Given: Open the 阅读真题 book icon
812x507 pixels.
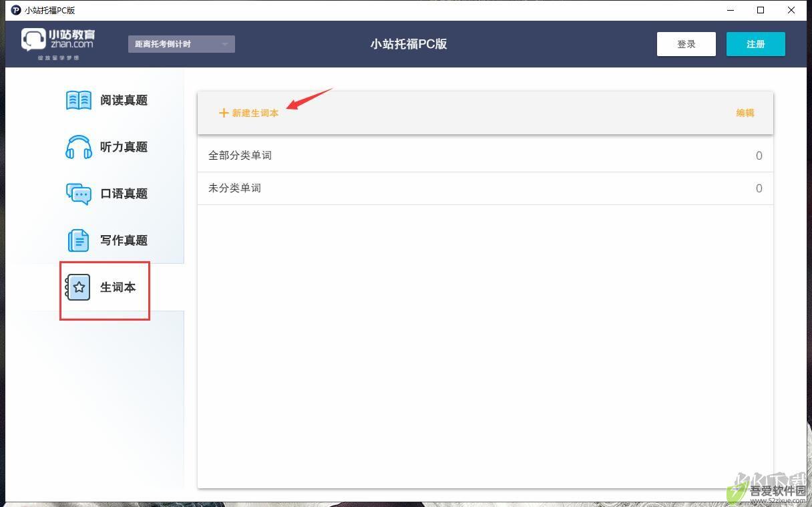Looking at the screenshot, I should click(79, 100).
